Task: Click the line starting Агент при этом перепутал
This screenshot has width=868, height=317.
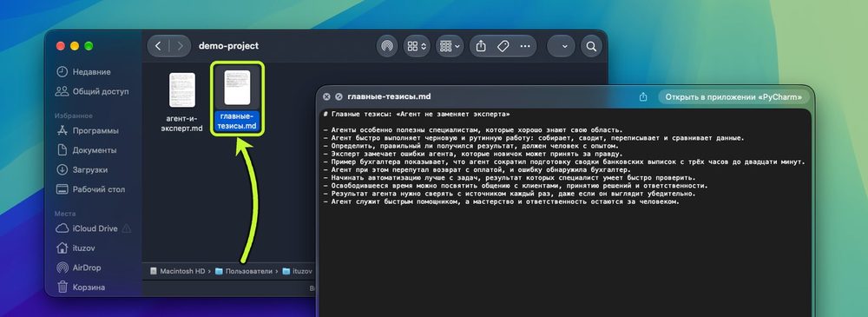Action: [477, 169]
